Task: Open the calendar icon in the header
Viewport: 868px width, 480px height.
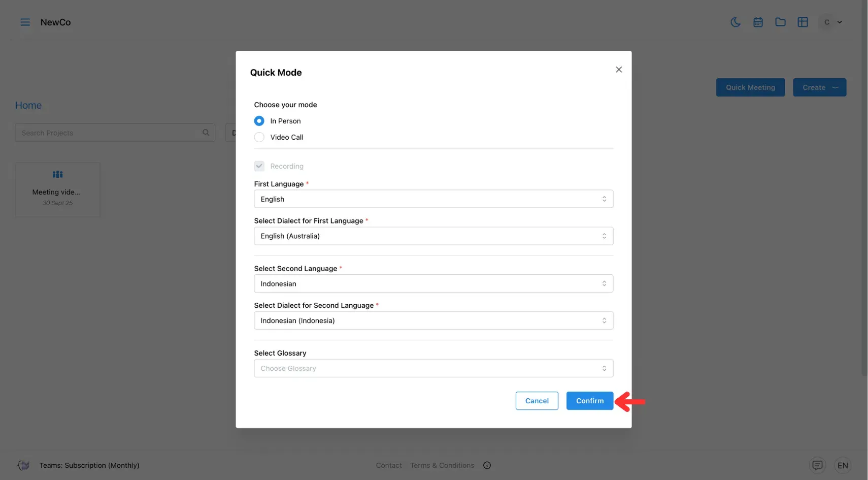Action: point(758,22)
